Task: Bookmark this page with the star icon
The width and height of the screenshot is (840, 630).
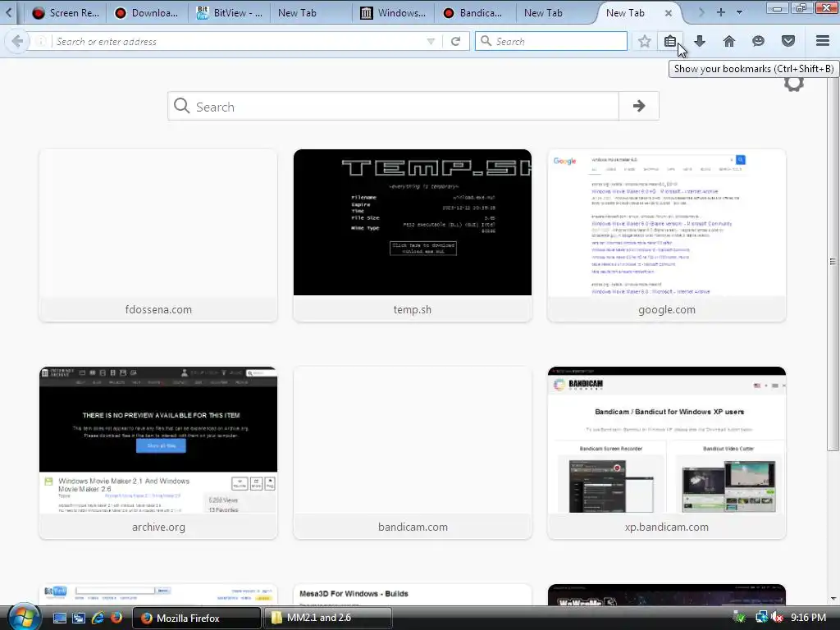Action: coord(645,41)
